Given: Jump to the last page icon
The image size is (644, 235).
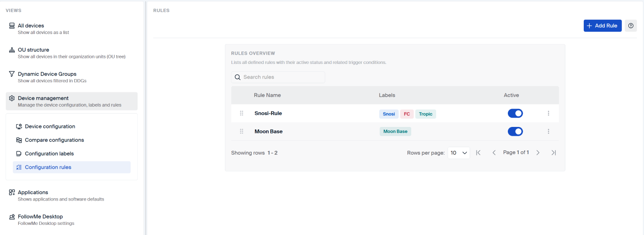Looking at the screenshot, I should click(553, 153).
